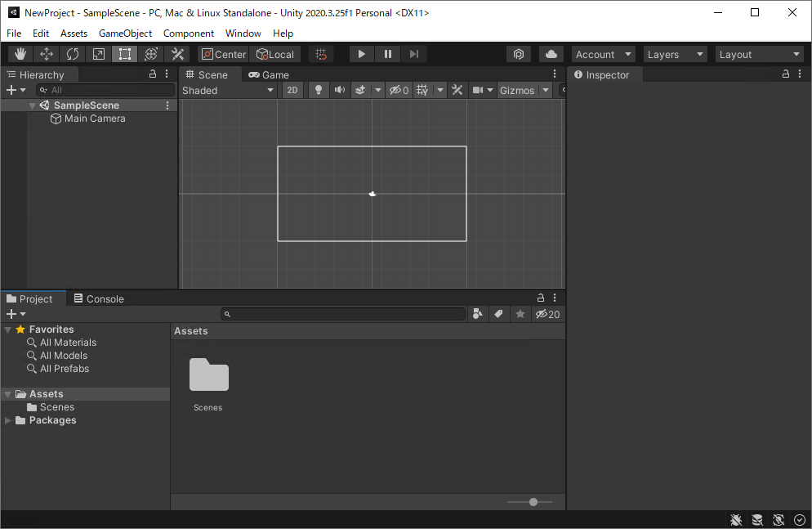
Task: Focus the Hierarchy search field
Action: pos(105,90)
